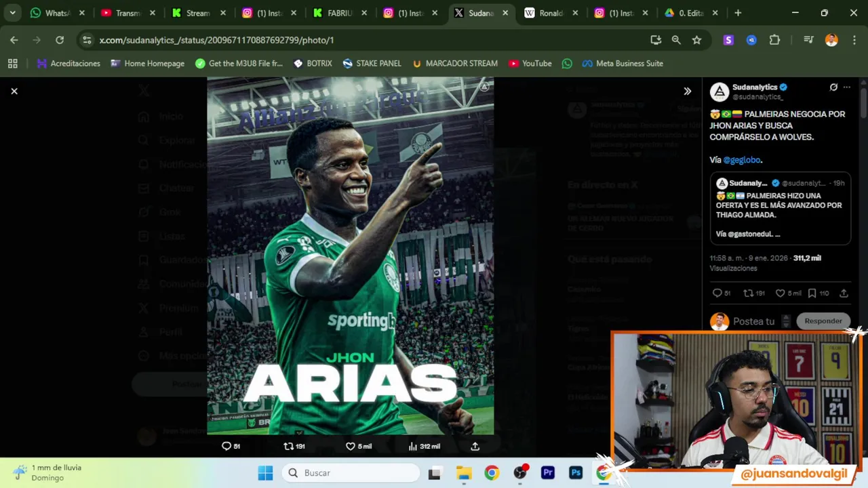Collapse the tweet sidebar with double chevron
The width and height of the screenshot is (868, 488).
click(687, 91)
